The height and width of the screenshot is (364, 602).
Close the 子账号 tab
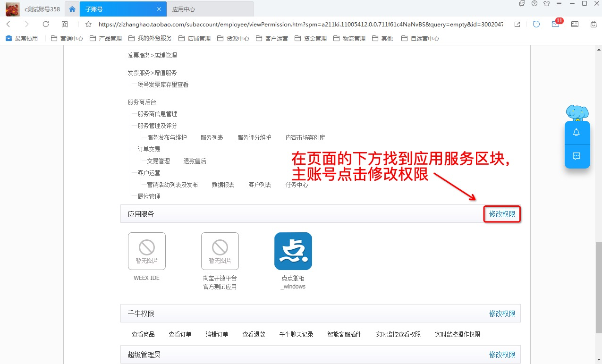point(159,9)
